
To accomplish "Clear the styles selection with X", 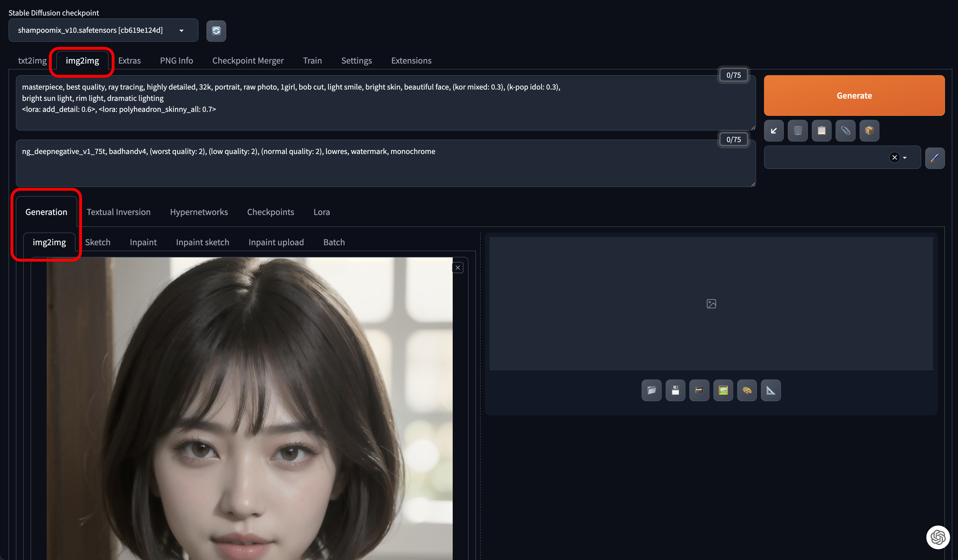I will [x=894, y=157].
